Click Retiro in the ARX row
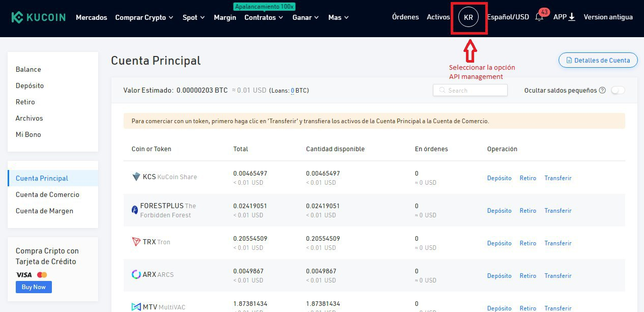 pyautogui.click(x=528, y=276)
